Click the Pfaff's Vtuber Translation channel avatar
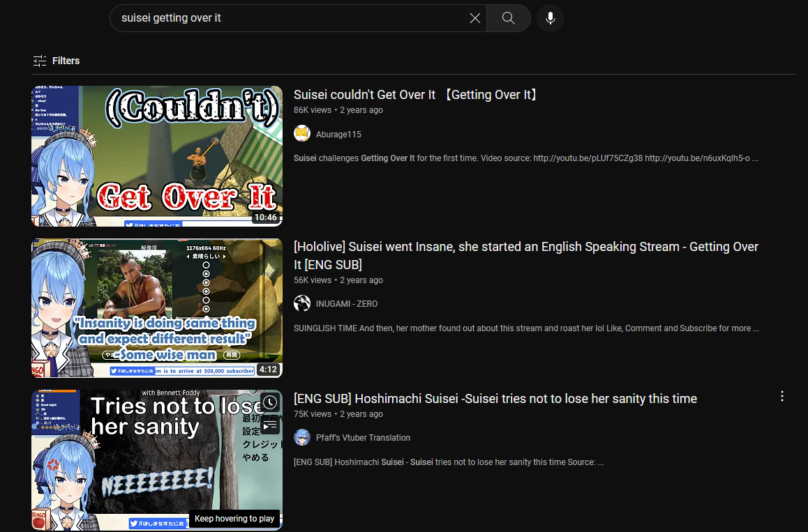 pos(302,437)
